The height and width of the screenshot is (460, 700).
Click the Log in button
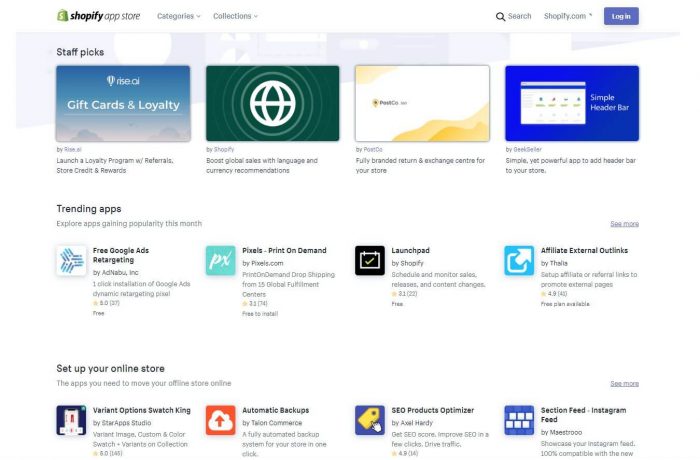[x=621, y=16]
